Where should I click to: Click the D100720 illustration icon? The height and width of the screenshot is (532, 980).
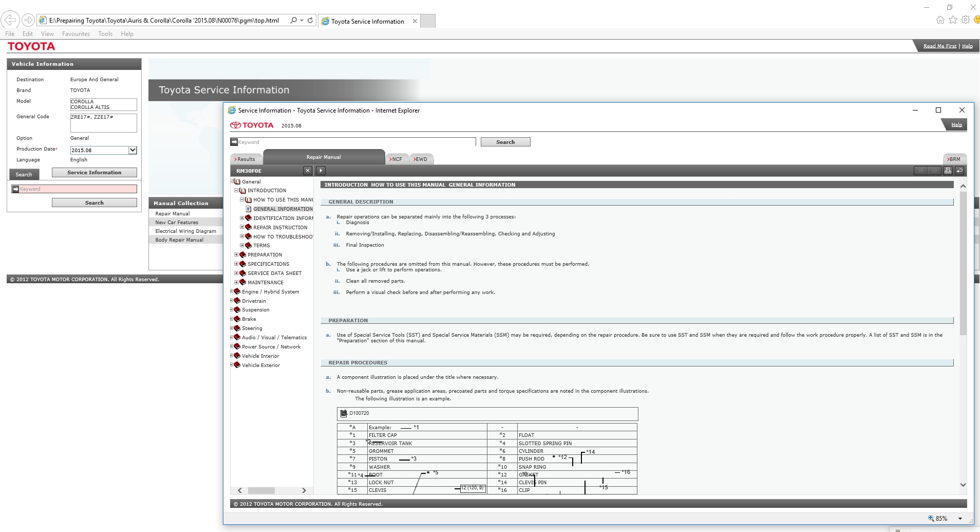click(344, 413)
